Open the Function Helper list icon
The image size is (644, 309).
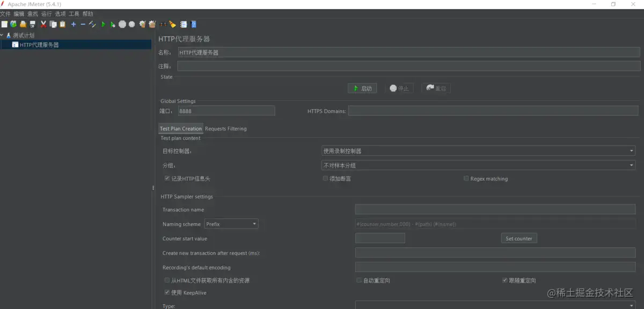pos(184,24)
